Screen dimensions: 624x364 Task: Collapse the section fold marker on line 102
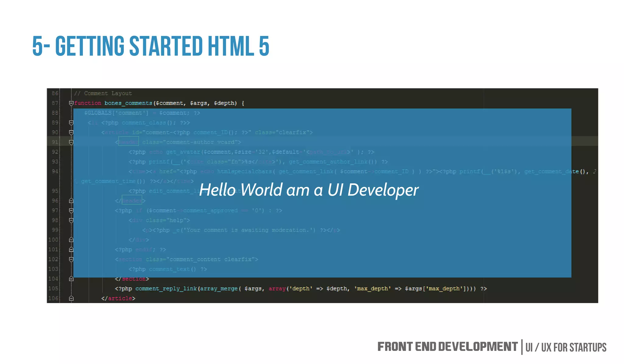[71, 259]
